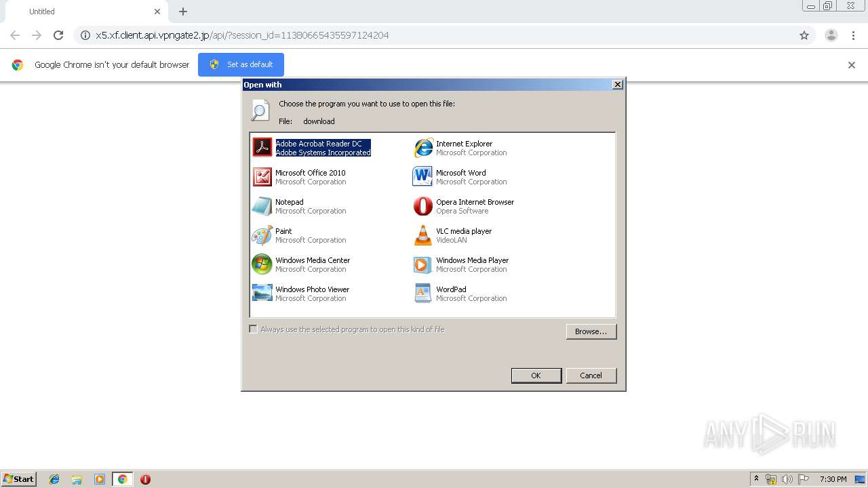Click the Windows Photo Viewer name
868x488 pixels.
[312, 289]
